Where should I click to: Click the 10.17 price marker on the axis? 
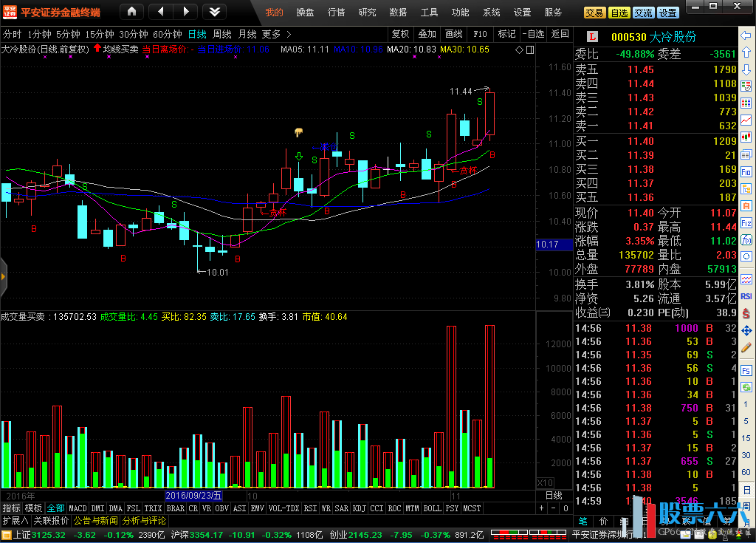point(547,244)
